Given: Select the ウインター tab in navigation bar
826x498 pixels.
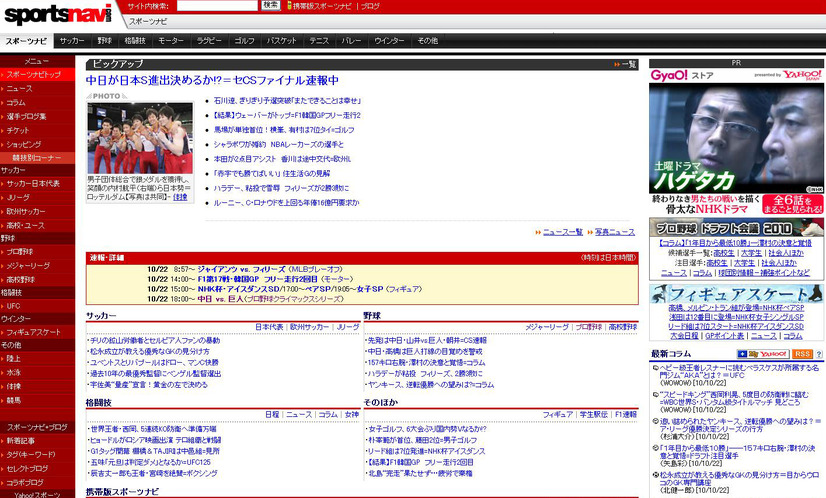Looking at the screenshot, I should (389, 41).
